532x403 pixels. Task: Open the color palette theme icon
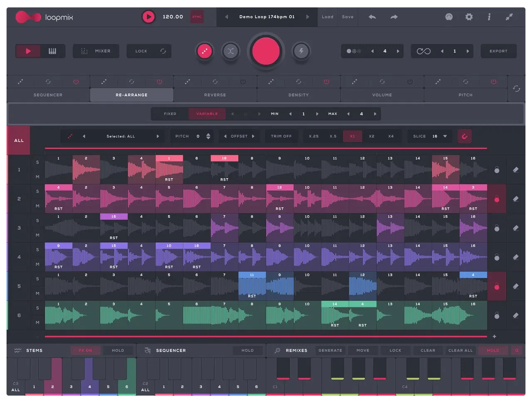click(449, 17)
